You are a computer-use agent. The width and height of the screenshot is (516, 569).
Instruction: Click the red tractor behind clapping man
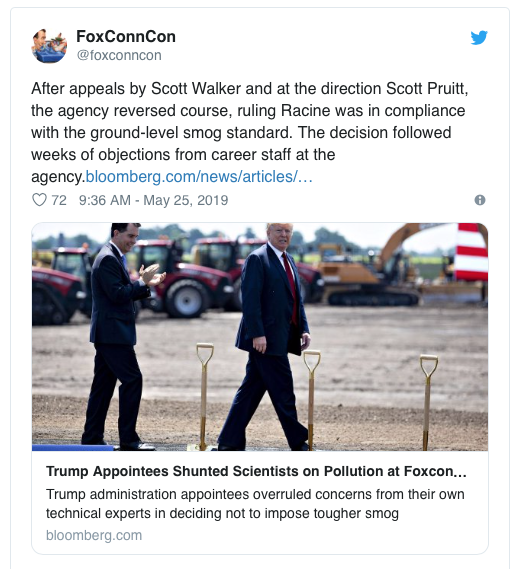click(x=183, y=277)
